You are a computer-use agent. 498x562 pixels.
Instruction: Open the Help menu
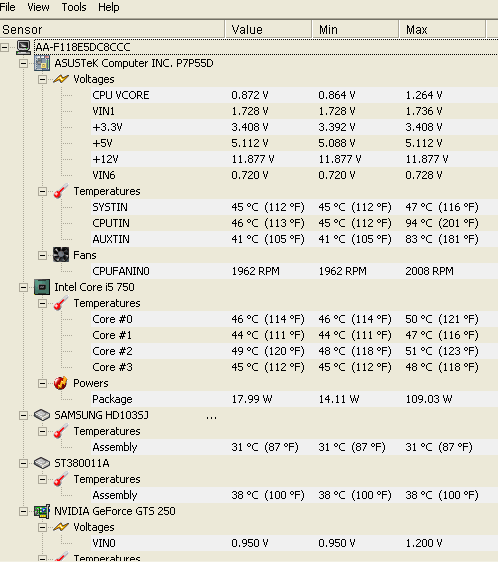[109, 7]
